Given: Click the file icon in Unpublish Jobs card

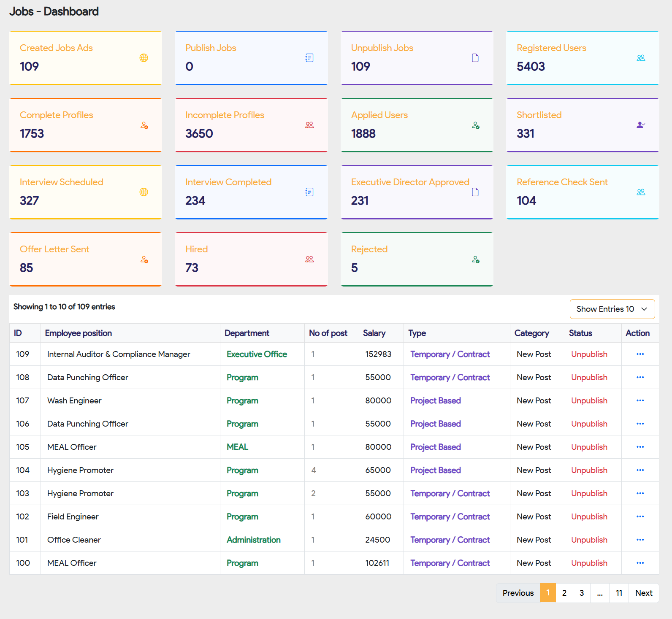Looking at the screenshot, I should coord(475,58).
